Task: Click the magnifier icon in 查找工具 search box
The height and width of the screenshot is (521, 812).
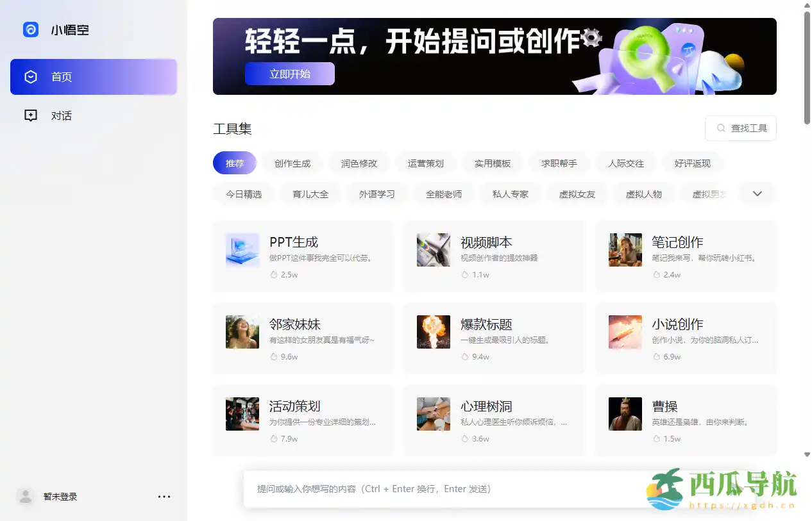Action: [x=720, y=128]
